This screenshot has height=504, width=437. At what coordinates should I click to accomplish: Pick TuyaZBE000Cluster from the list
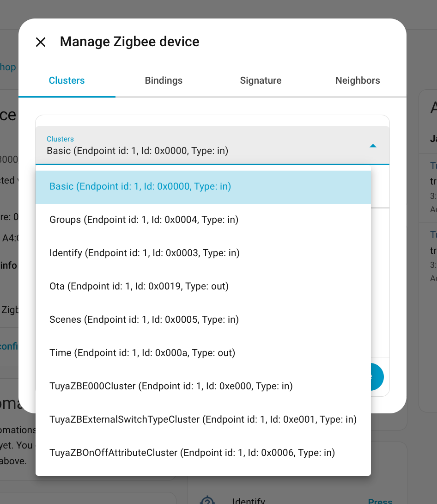click(171, 386)
